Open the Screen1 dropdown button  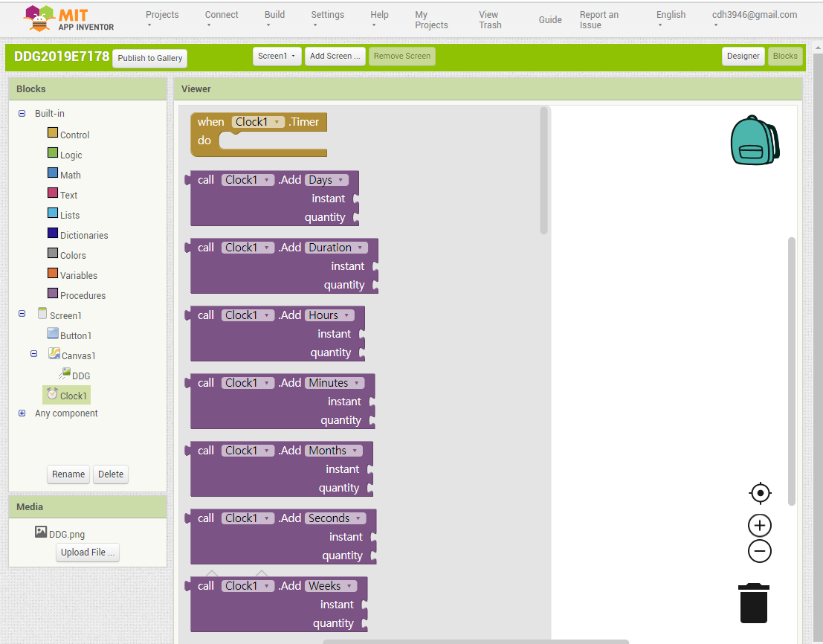click(x=277, y=57)
